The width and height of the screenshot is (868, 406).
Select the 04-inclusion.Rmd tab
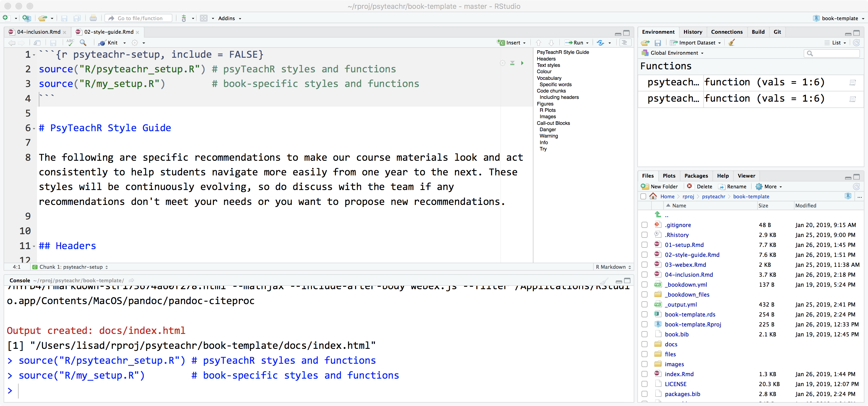pyautogui.click(x=36, y=32)
